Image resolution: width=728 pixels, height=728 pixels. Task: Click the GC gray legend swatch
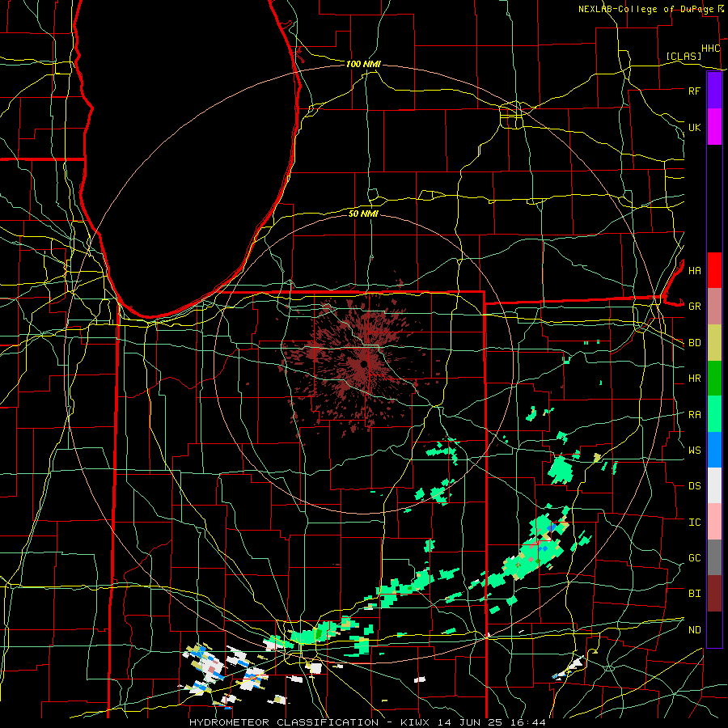(x=714, y=557)
